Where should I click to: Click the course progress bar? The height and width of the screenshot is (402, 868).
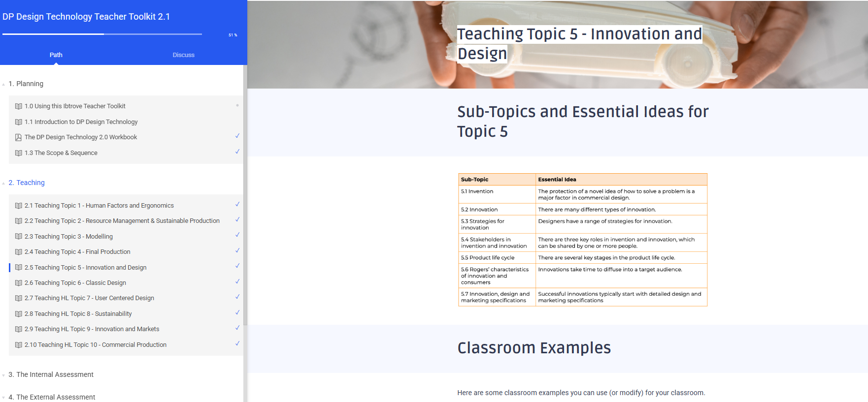tap(102, 34)
